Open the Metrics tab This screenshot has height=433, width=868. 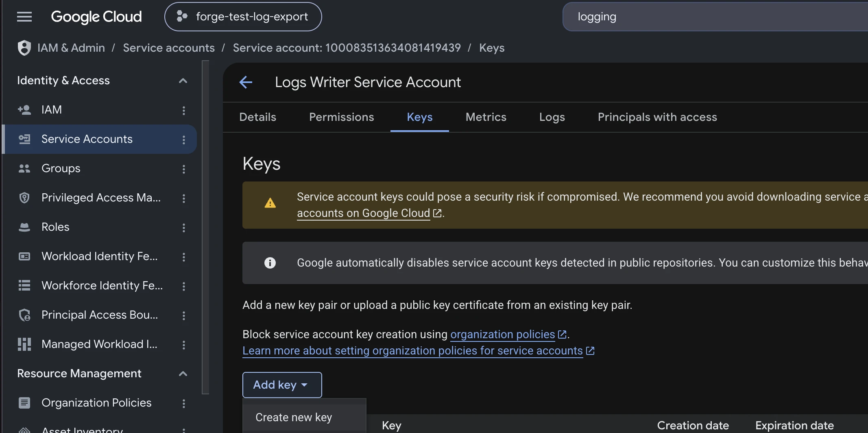click(486, 117)
